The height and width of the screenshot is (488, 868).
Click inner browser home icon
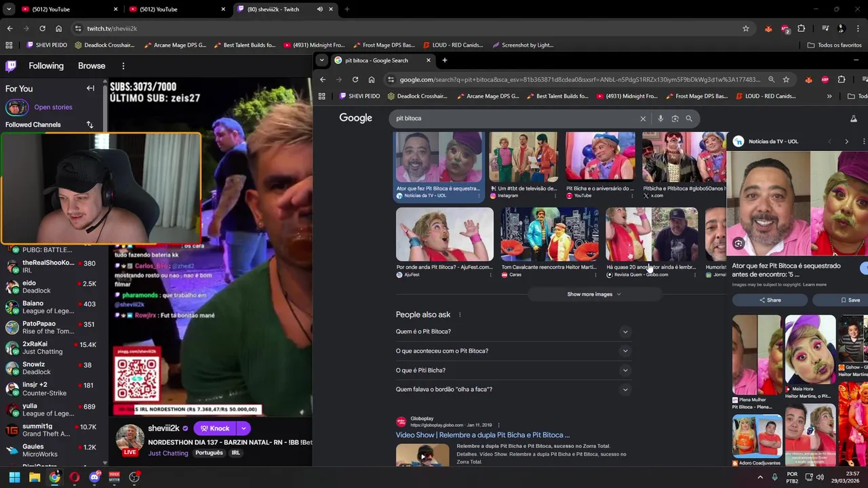[x=371, y=79]
